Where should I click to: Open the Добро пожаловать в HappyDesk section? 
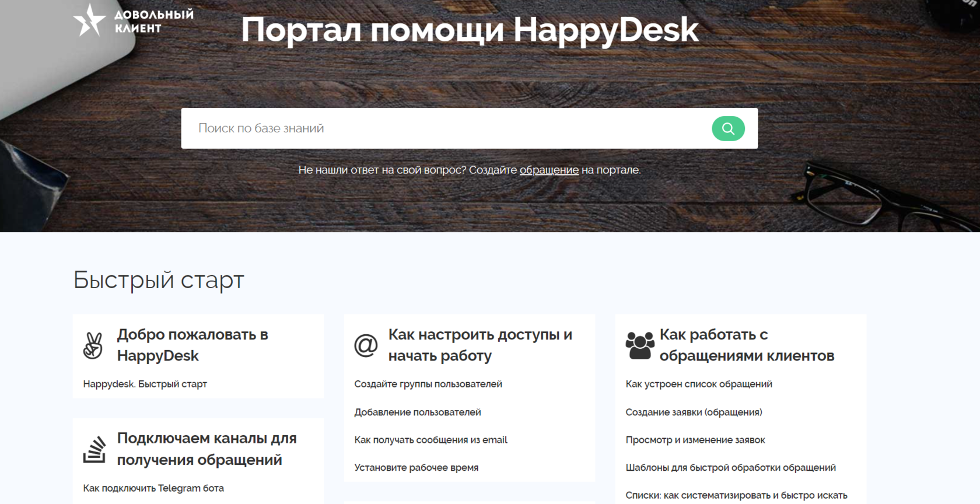pos(192,345)
